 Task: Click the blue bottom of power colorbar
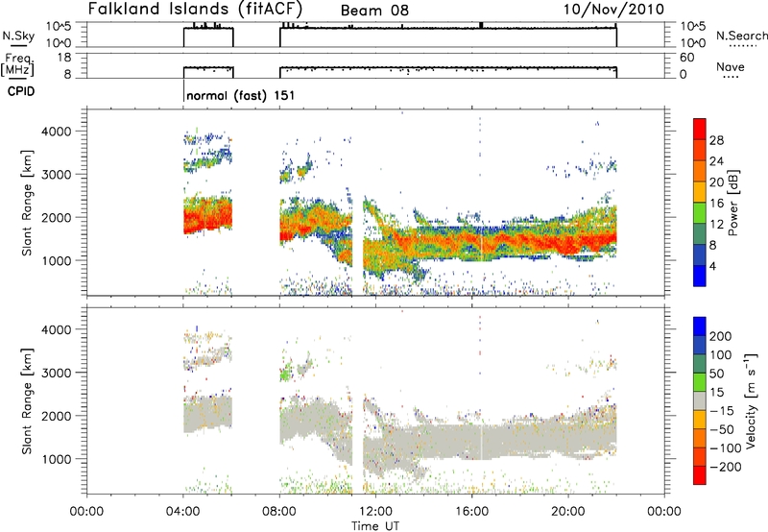pos(700,276)
